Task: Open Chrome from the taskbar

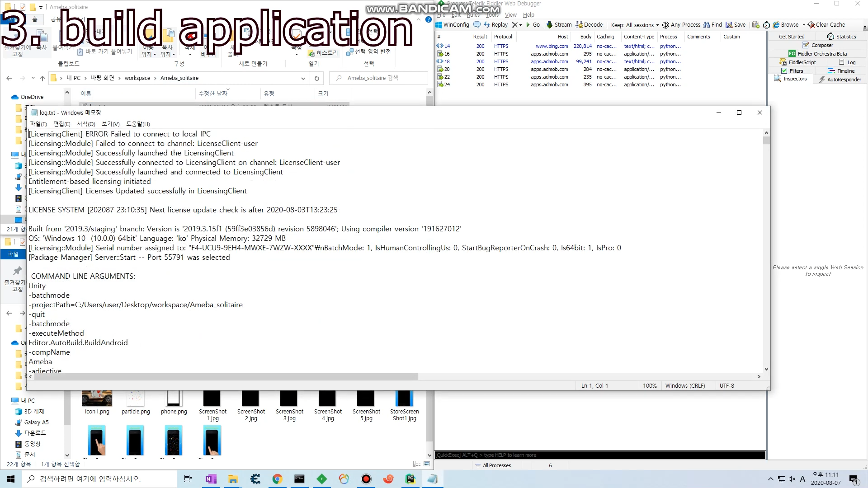Action: (277, 479)
